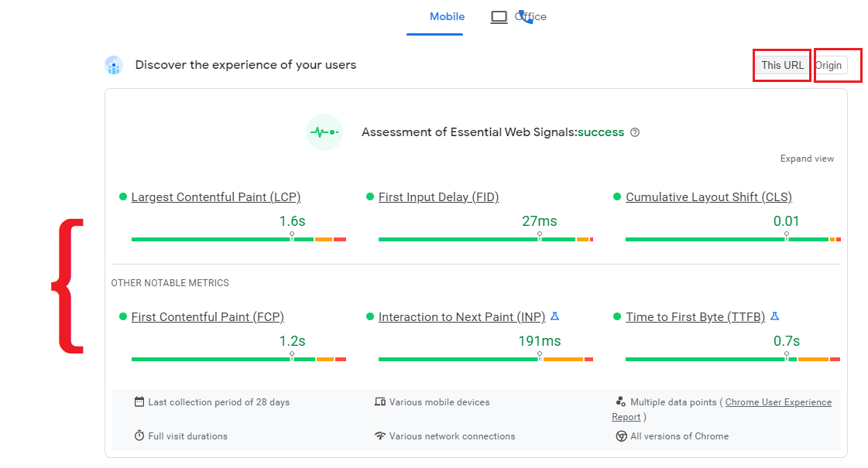Screen dimensions: 868x468
Task: Click the INP distribution bar
Action: (x=485, y=359)
